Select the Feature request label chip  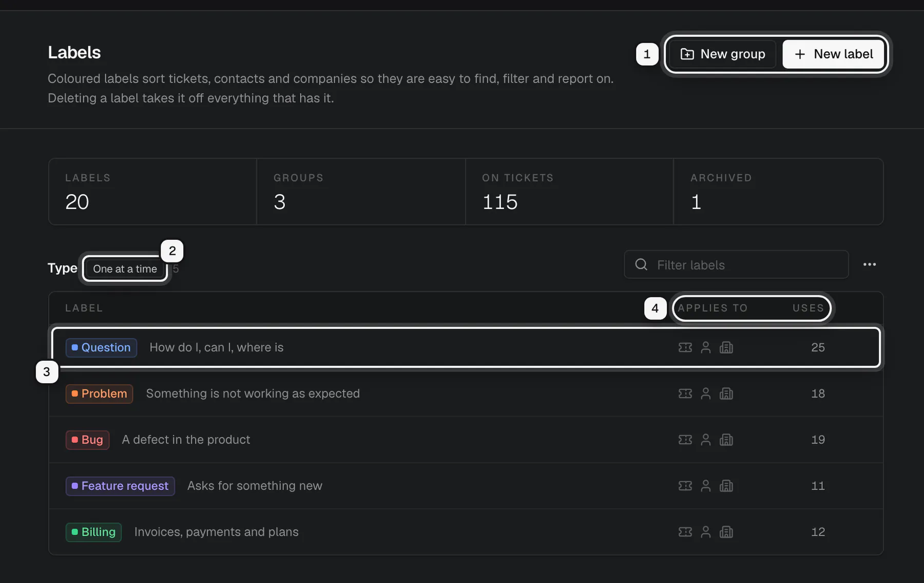120,486
